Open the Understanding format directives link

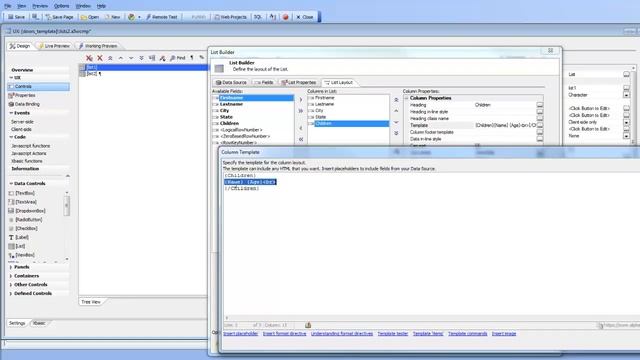(x=342, y=333)
